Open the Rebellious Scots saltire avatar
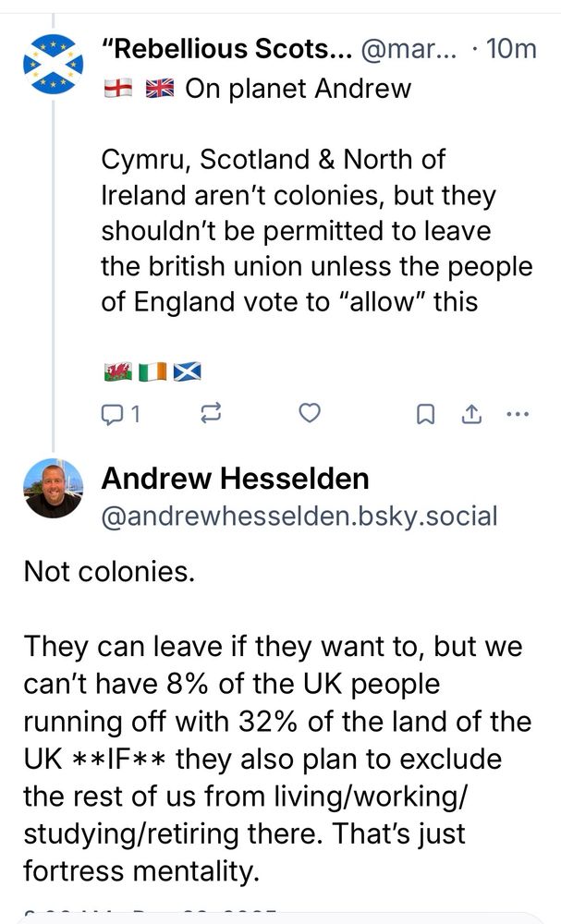The height and width of the screenshot is (924, 561). click(53, 62)
